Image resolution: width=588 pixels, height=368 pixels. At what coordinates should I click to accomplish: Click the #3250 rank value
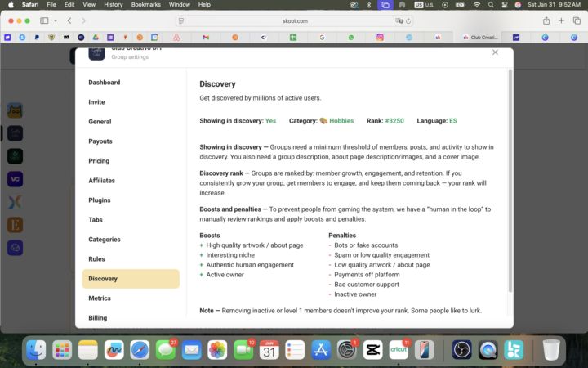coord(394,121)
